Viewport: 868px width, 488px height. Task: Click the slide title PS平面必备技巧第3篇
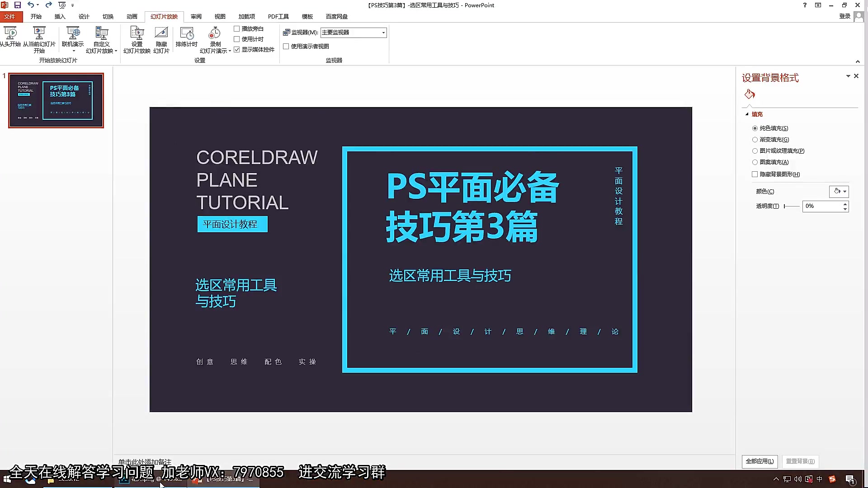point(472,206)
